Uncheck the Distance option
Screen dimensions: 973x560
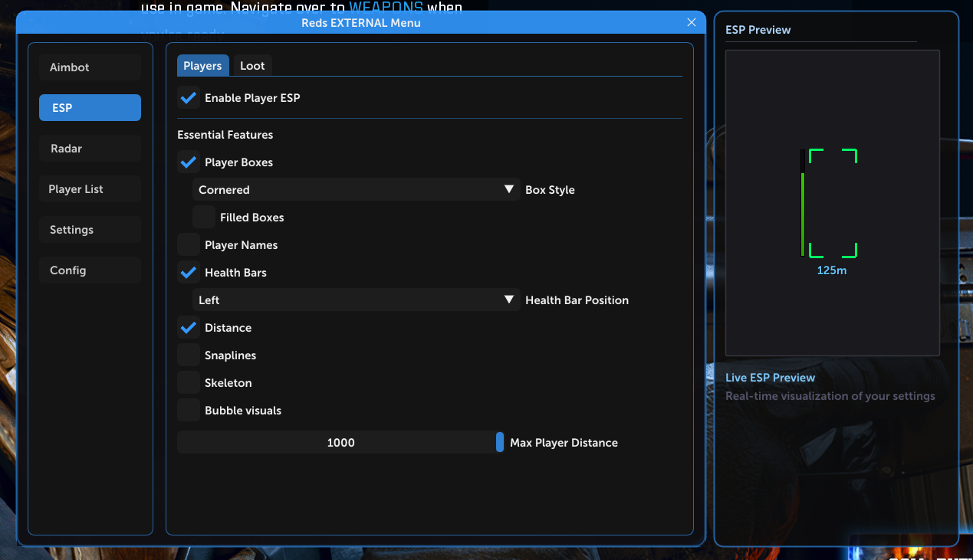pyautogui.click(x=188, y=327)
